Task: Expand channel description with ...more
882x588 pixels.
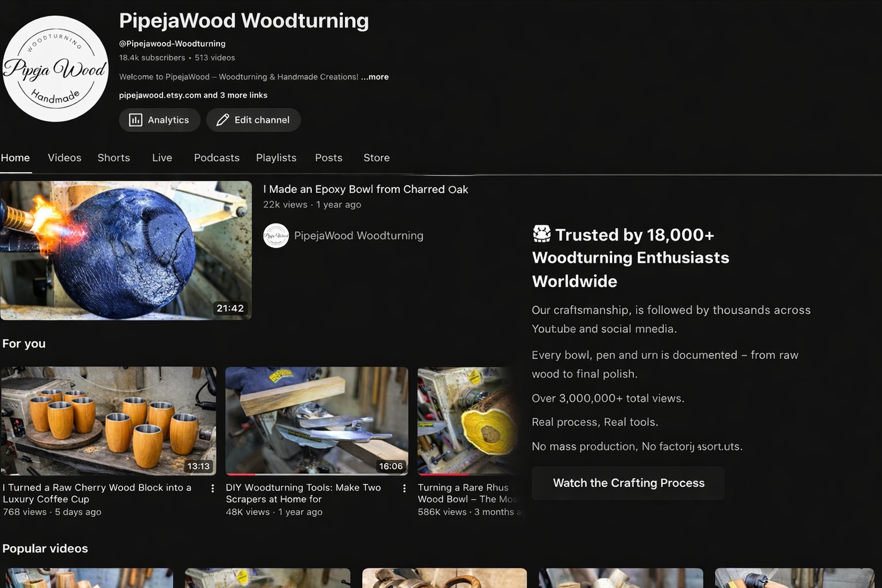Action: (375, 77)
